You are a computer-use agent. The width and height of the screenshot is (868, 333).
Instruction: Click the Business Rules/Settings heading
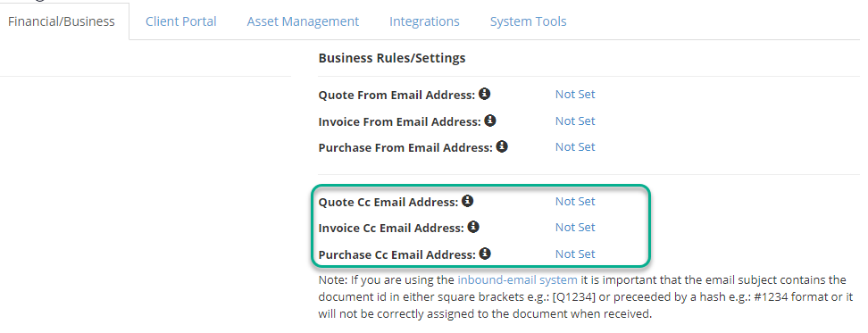[392, 57]
